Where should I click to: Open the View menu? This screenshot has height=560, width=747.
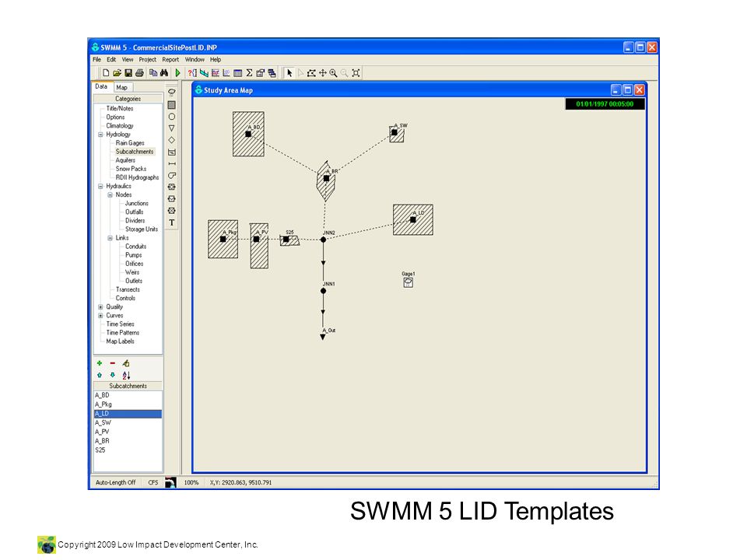127,60
